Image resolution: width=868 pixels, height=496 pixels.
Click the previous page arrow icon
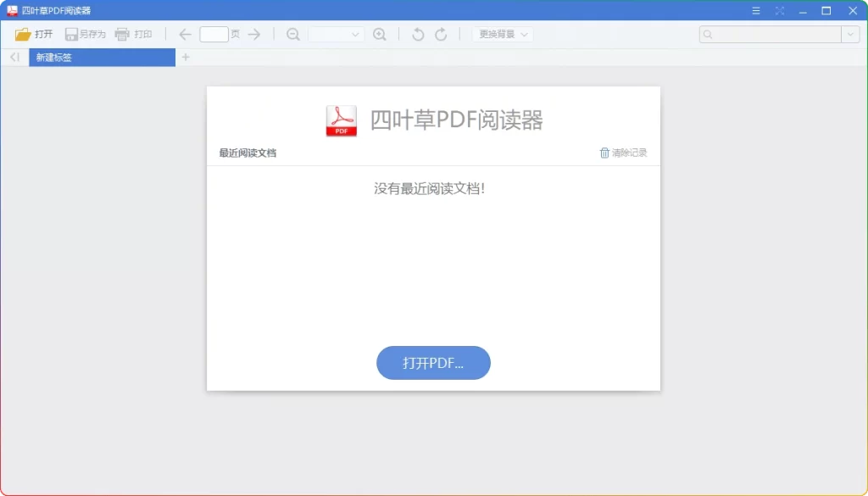click(x=184, y=34)
